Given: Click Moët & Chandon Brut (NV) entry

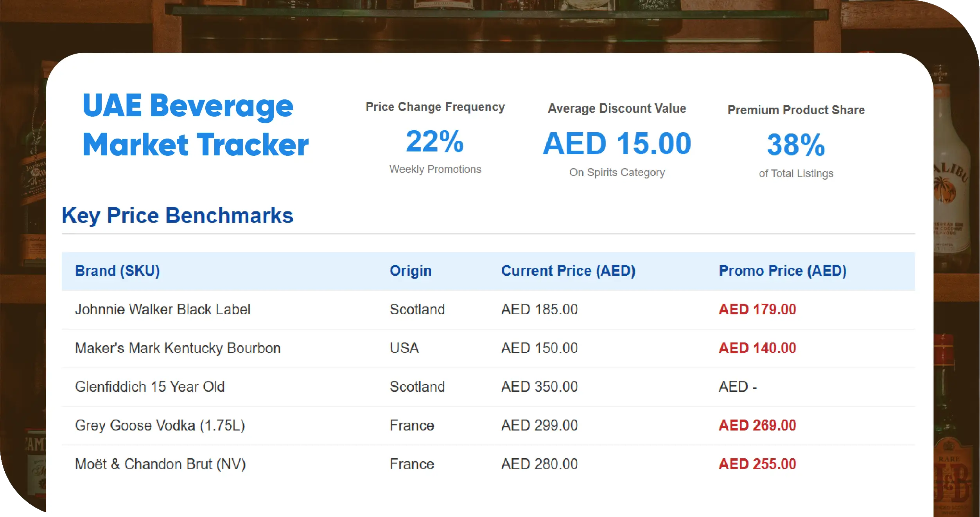Looking at the screenshot, I should pyautogui.click(x=160, y=464).
